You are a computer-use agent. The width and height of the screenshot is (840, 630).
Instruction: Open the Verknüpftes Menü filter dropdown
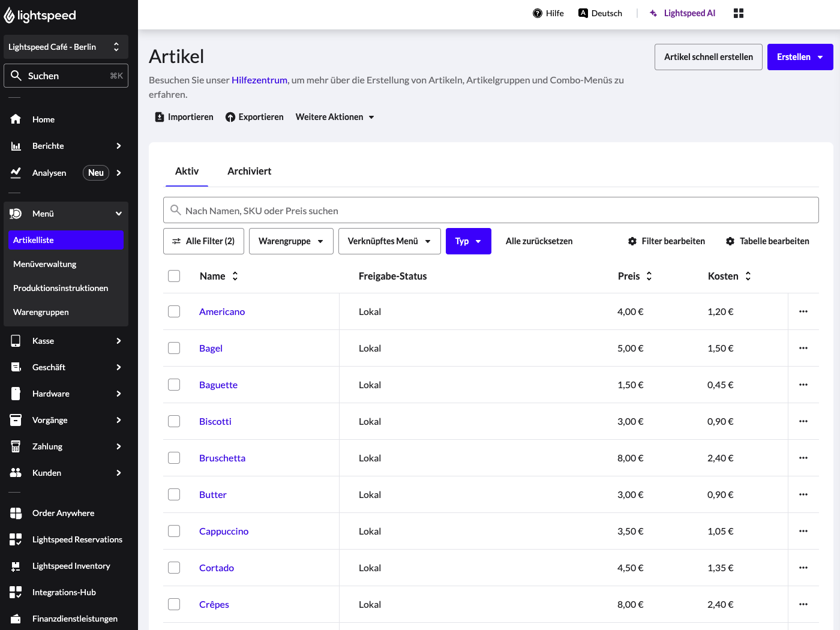(x=389, y=241)
